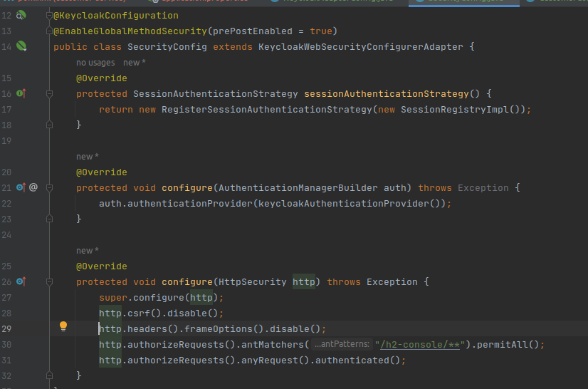Collapse the fold marker beside @KeycloakConfiguration
This screenshot has height=389, width=588.
(49, 16)
